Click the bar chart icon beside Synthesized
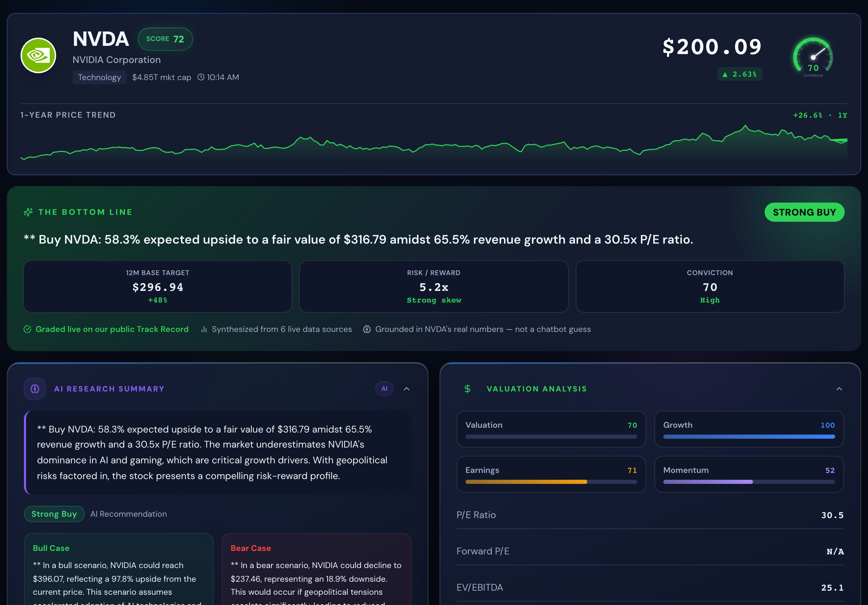Screen dimensions: 868x605 click(204, 329)
